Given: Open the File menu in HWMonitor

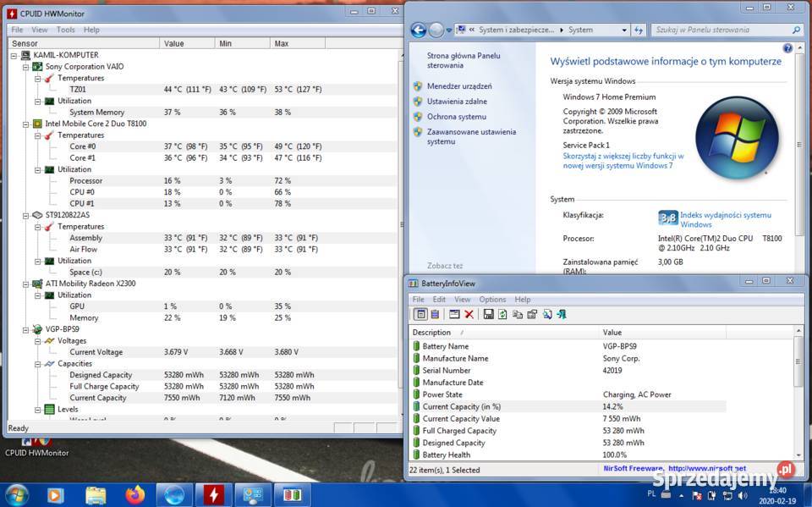Looking at the screenshot, I should tap(17, 30).
